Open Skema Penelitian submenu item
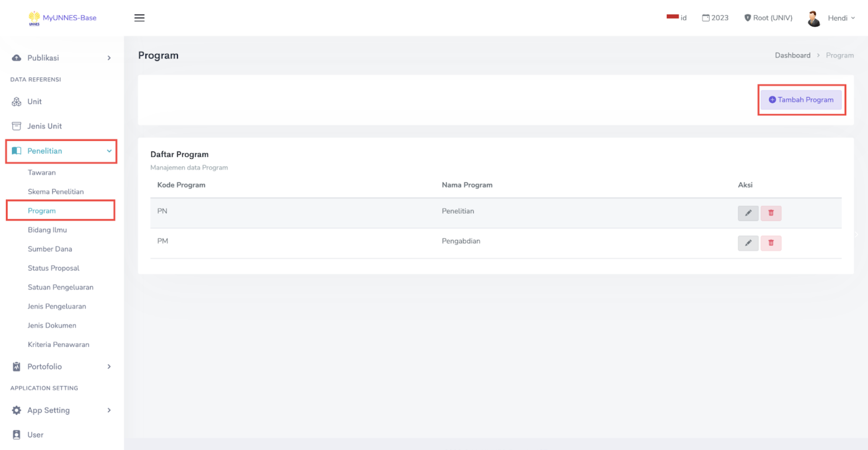The image size is (868, 450). 56,192
